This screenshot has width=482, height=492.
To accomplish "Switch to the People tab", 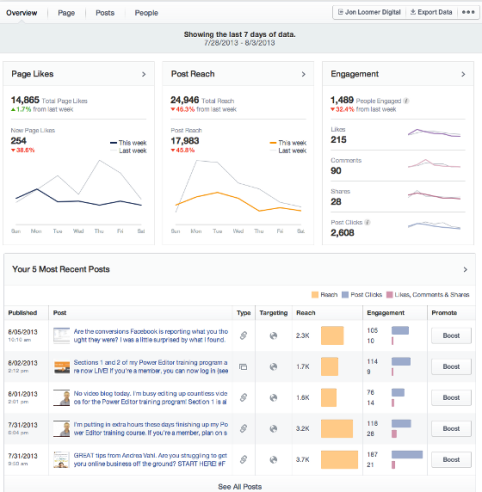I will 146,13.
